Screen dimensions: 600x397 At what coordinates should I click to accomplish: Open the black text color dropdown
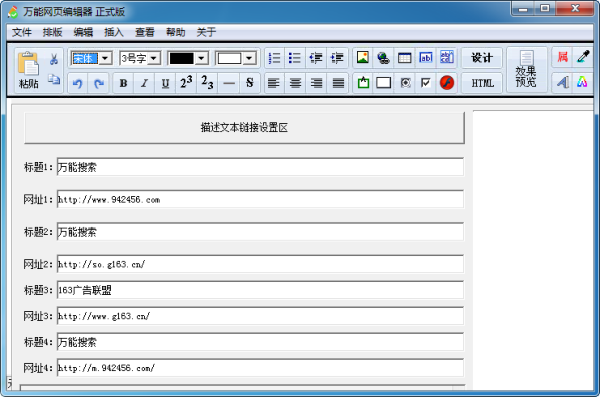[x=202, y=59]
